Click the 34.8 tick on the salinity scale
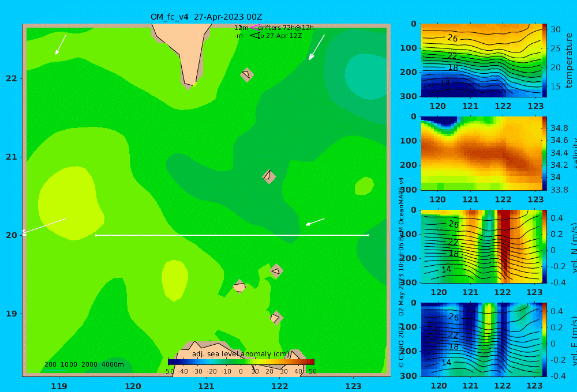This screenshot has height=392, width=577. [x=559, y=128]
